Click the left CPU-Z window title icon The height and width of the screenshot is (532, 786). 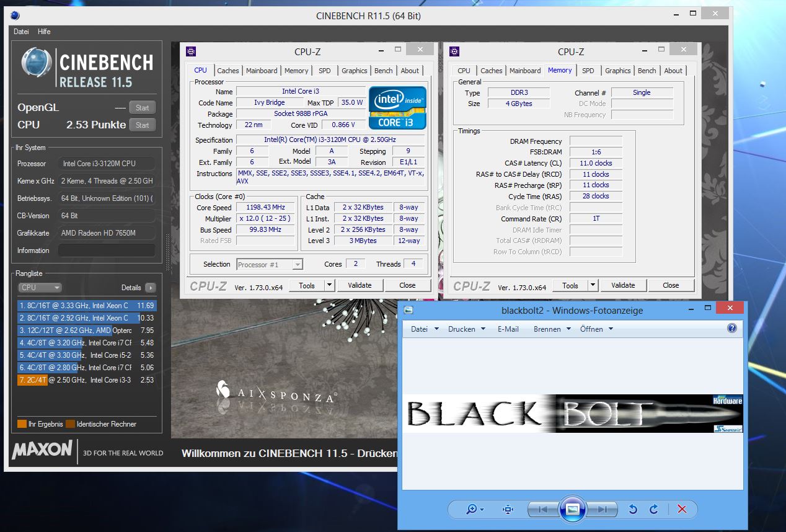tap(191, 51)
